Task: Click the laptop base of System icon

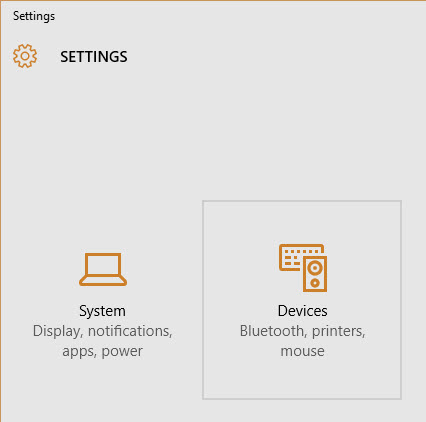Action: point(103,281)
